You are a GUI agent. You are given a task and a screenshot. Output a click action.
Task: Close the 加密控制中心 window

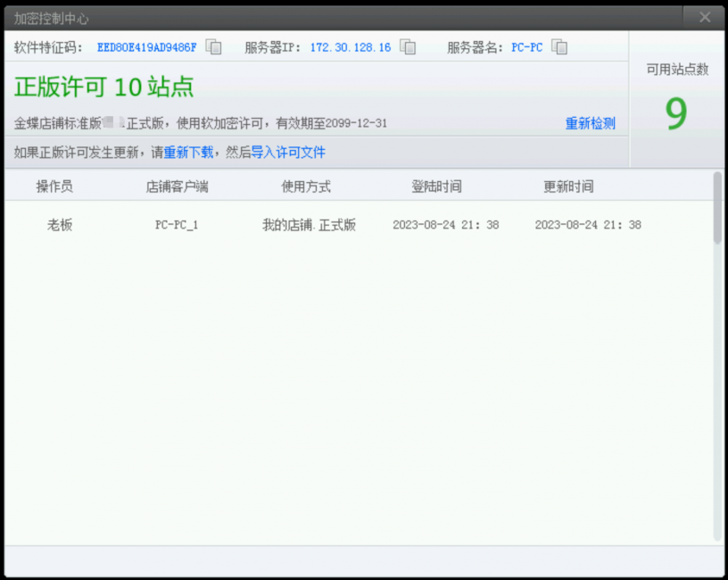pos(704,17)
